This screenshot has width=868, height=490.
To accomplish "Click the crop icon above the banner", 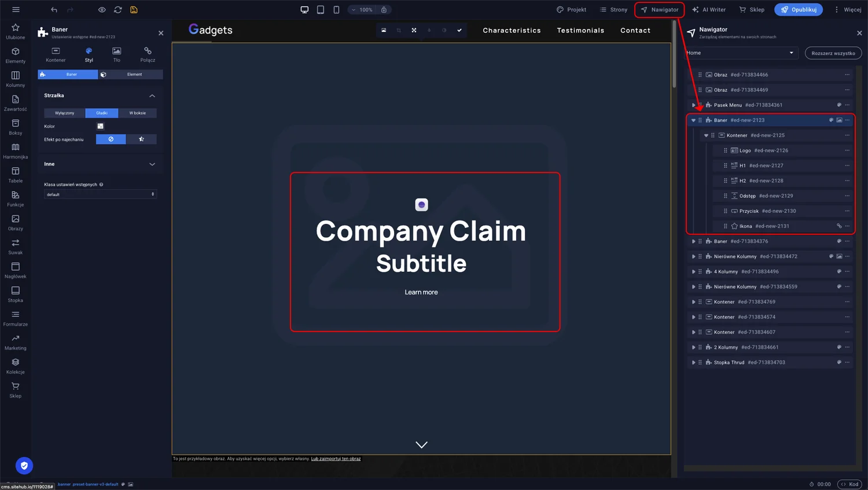I will click(x=399, y=30).
